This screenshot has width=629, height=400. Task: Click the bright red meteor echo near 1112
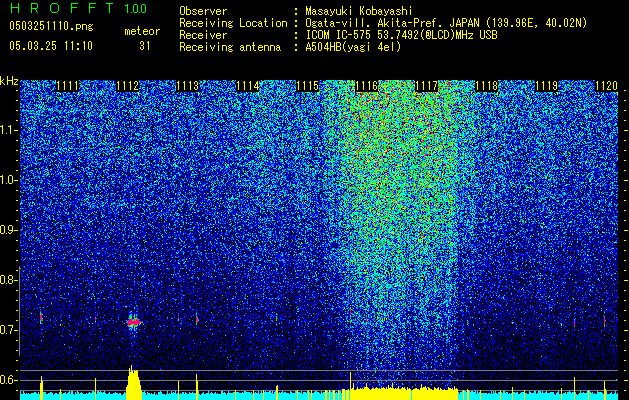[x=134, y=322]
